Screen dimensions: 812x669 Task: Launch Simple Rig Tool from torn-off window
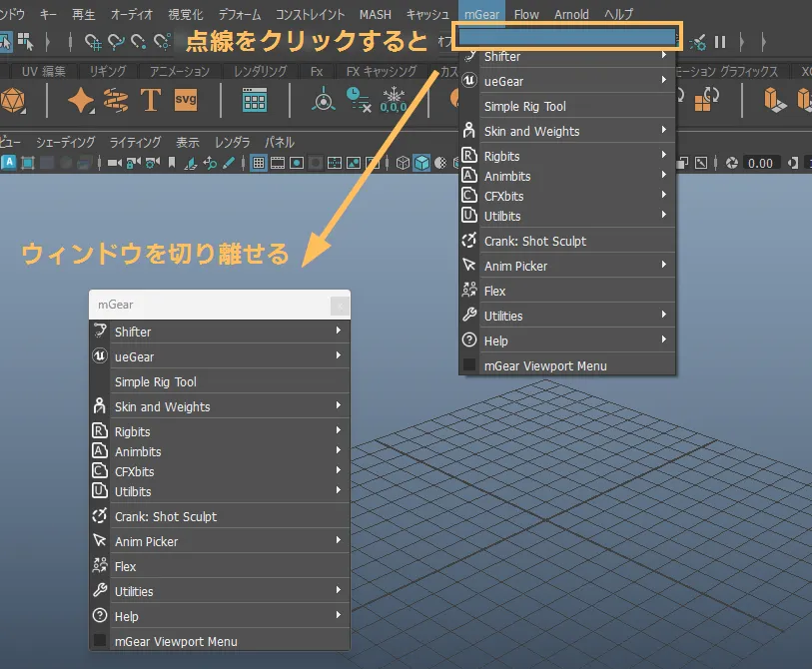(155, 381)
